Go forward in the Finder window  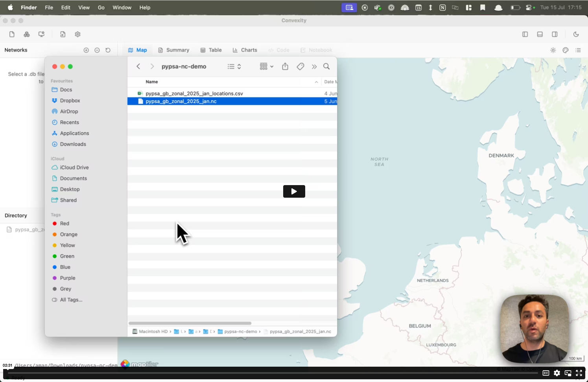tap(152, 66)
